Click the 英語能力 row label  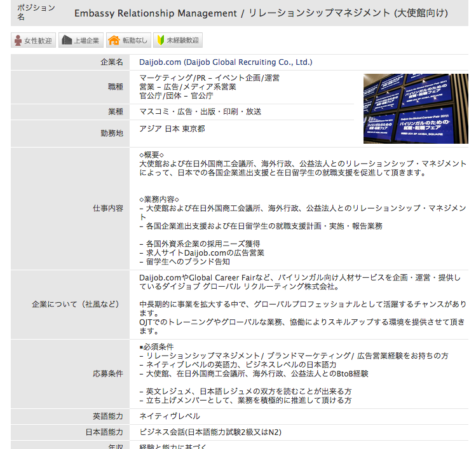[x=108, y=416]
